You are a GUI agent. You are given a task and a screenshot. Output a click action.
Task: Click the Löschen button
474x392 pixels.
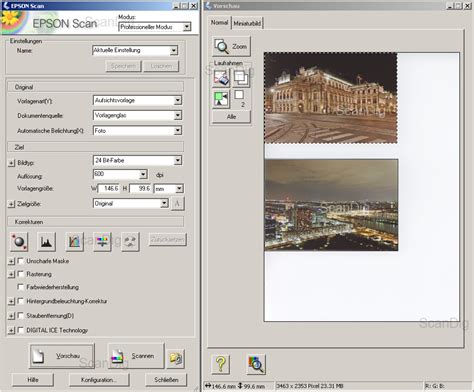point(161,66)
